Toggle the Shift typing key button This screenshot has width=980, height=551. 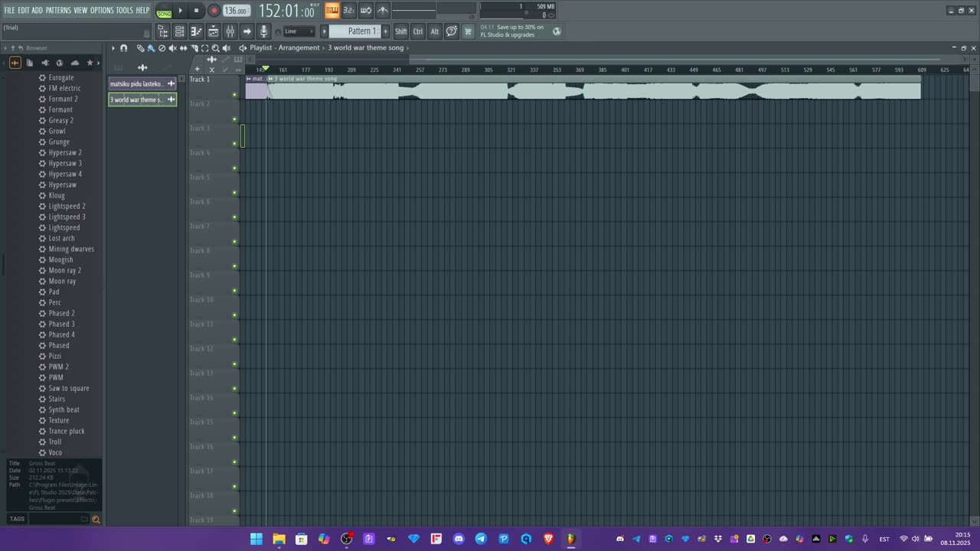(401, 31)
